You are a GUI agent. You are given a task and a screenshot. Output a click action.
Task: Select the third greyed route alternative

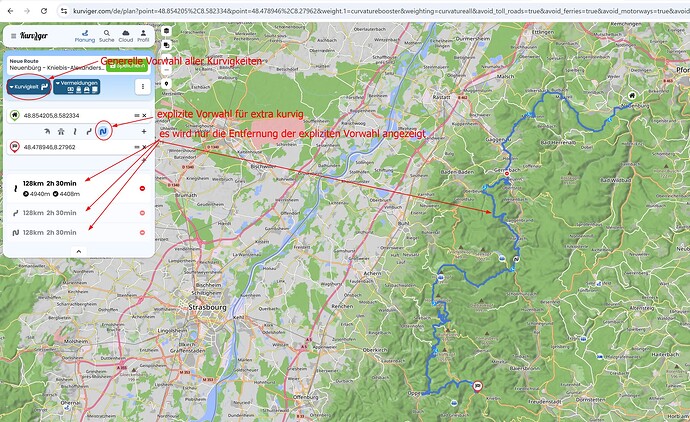point(79,232)
